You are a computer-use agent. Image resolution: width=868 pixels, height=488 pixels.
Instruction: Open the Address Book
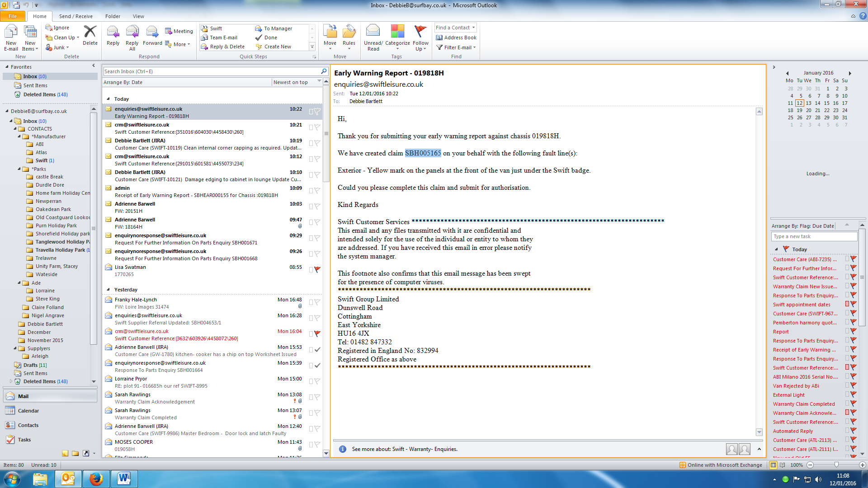coord(456,38)
